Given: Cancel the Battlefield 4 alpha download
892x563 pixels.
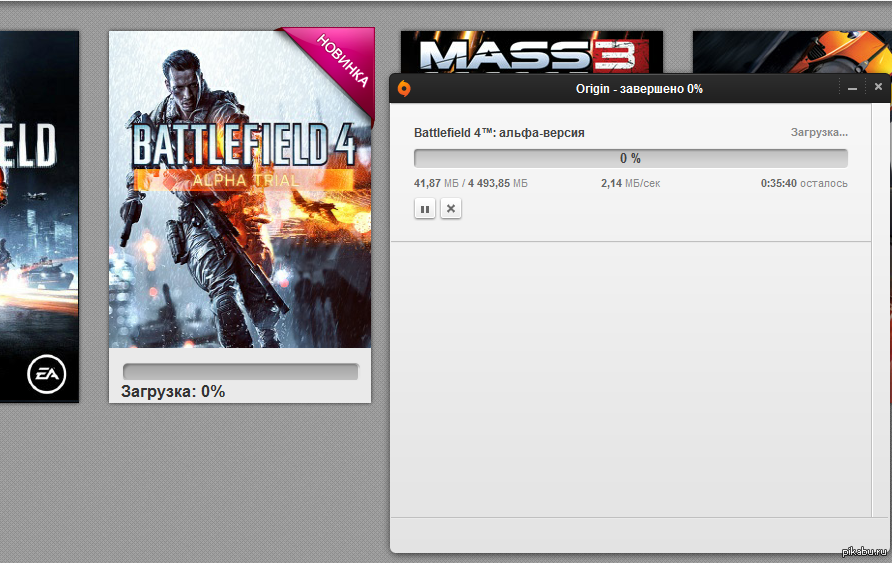Looking at the screenshot, I should click(x=451, y=209).
